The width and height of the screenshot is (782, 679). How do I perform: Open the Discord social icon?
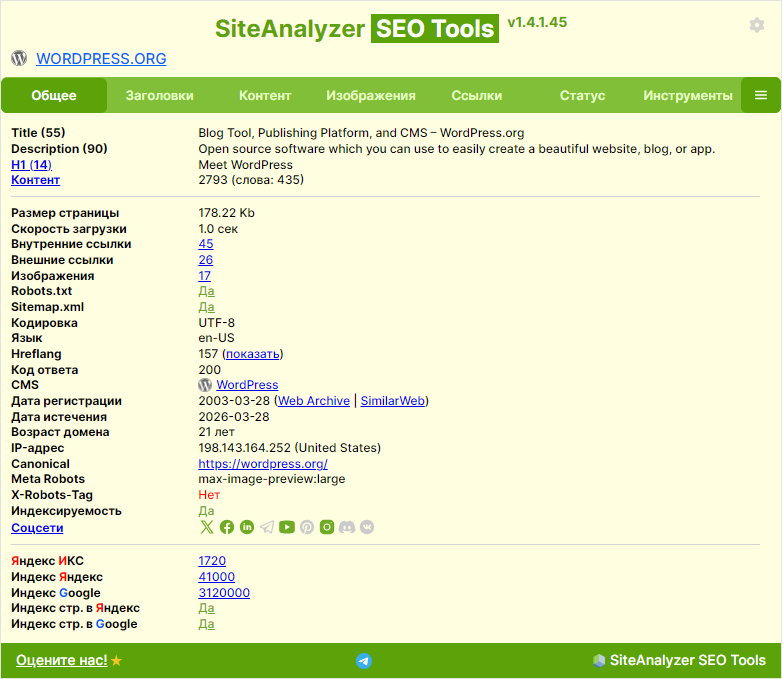tap(347, 527)
